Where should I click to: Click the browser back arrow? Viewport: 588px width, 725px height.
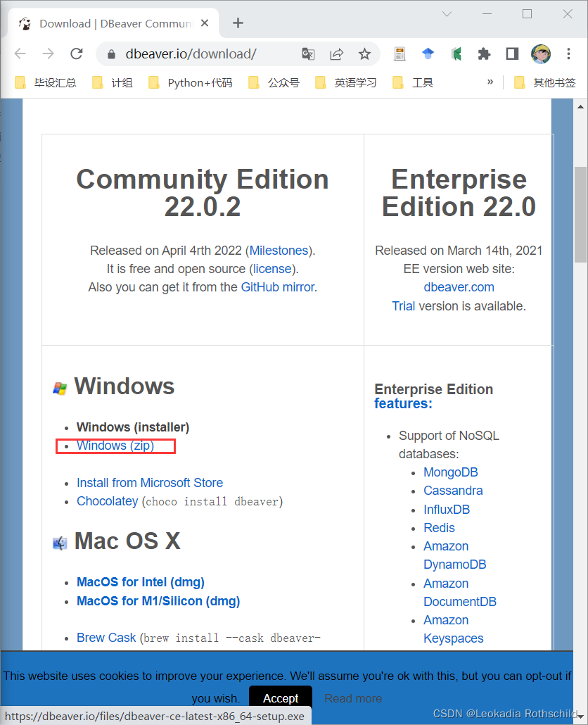click(20, 53)
